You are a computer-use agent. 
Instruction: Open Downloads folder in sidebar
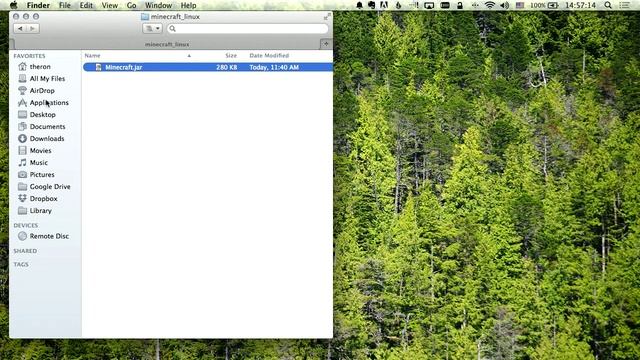(x=47, y=138)
